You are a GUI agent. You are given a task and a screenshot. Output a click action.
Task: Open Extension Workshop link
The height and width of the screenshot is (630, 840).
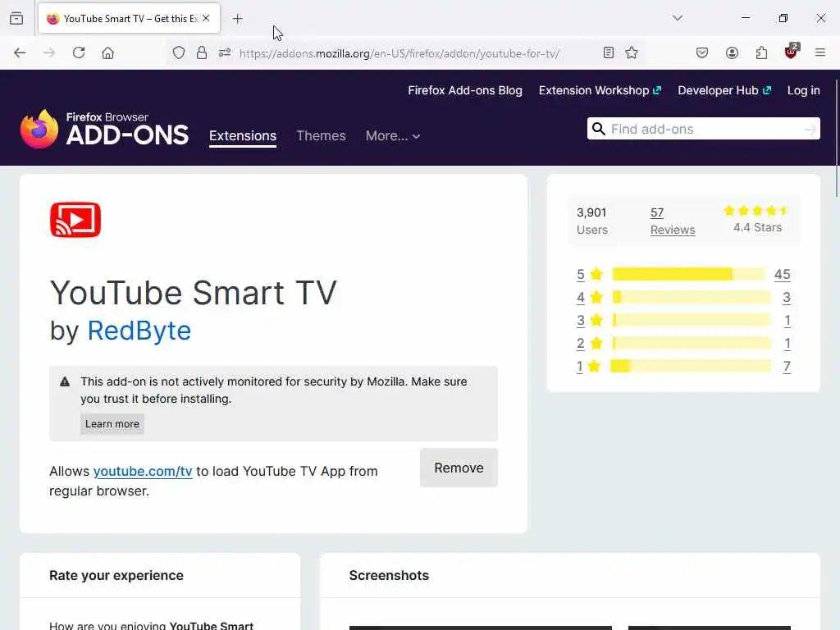(x=600, y=90)
